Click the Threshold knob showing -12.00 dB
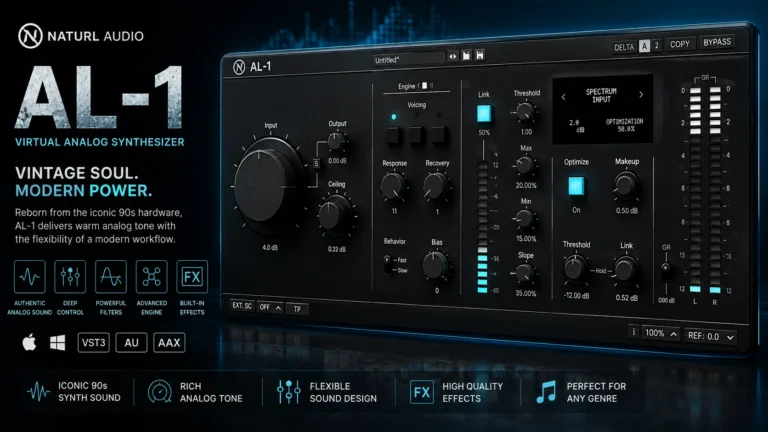 pyautogui.click(x=574, y=268)
